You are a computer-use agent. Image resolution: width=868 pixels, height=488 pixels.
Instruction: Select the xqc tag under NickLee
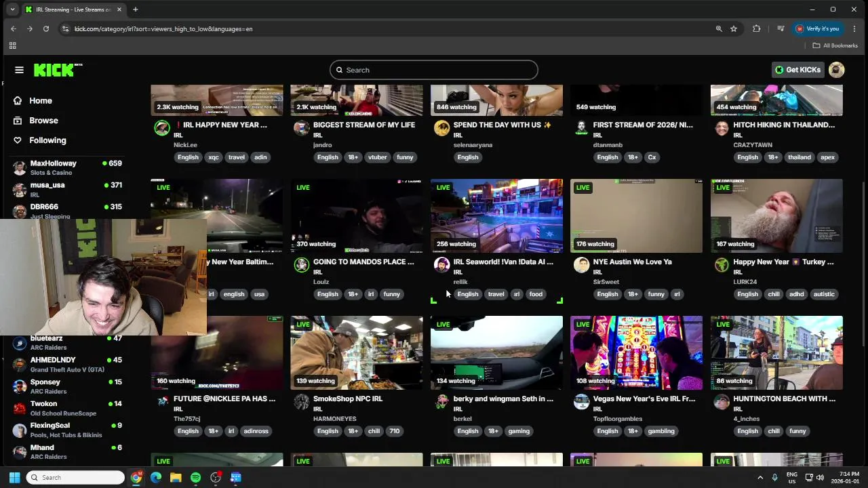(x=214, y=157)
